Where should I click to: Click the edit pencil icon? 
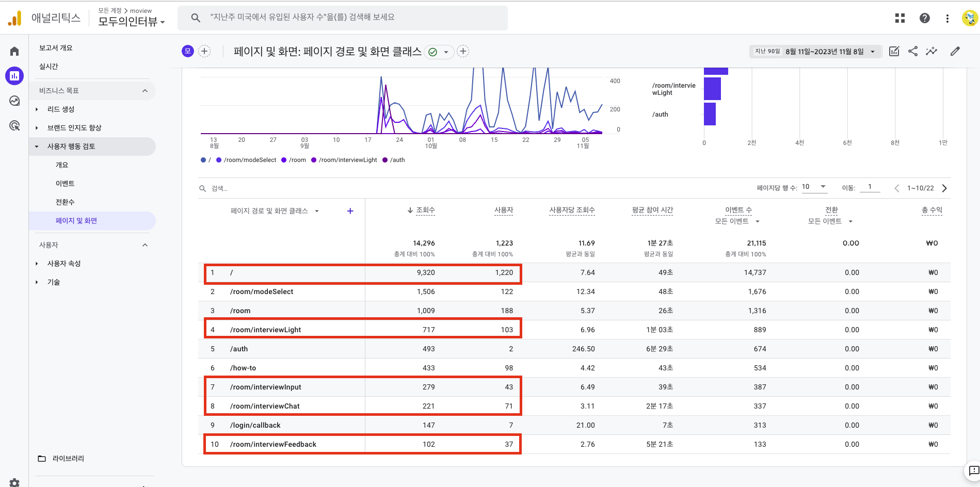[955, 51]
